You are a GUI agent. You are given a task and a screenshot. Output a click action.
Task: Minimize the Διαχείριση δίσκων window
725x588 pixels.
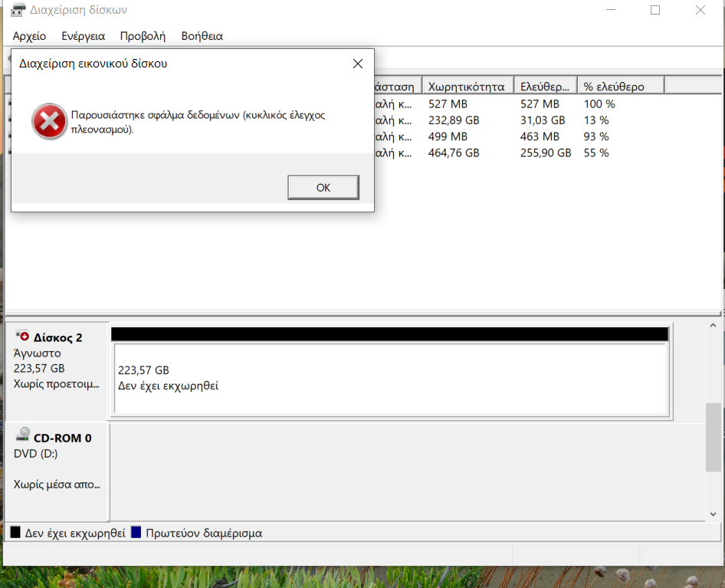pyautogui.click(x=611, y=10)
